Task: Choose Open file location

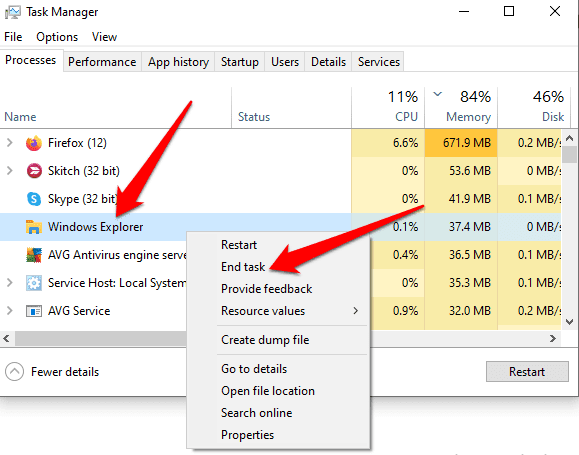Action: point(268,391)
